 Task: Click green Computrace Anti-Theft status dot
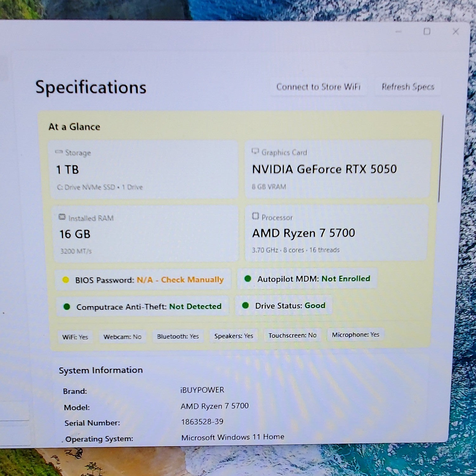67,307
